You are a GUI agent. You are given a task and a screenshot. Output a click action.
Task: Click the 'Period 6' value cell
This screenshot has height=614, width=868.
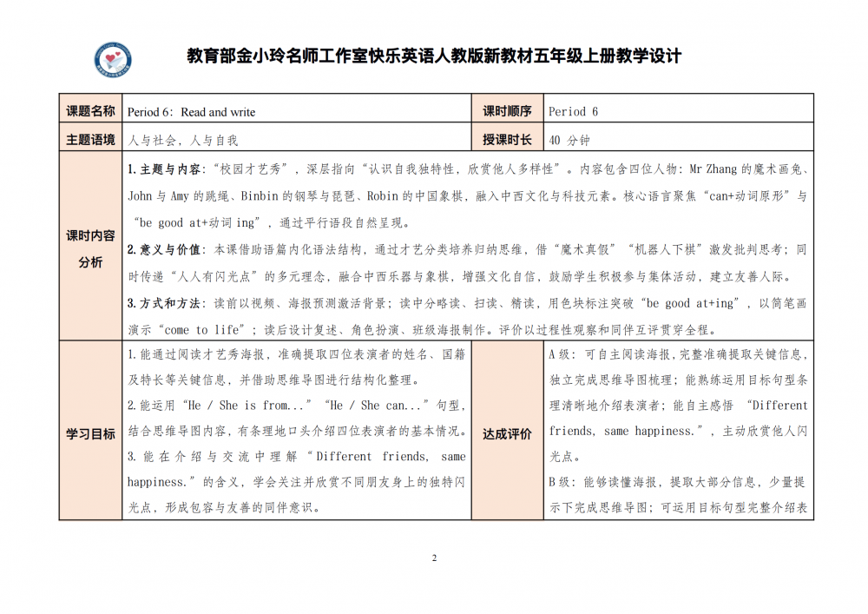point(679,109)
